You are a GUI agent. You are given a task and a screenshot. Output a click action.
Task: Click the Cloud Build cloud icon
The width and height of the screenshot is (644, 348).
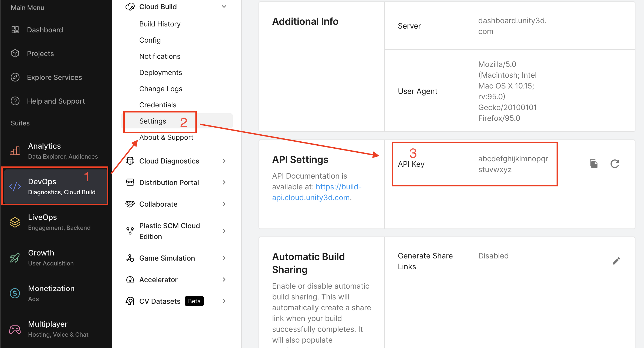[x=130, y=7]
